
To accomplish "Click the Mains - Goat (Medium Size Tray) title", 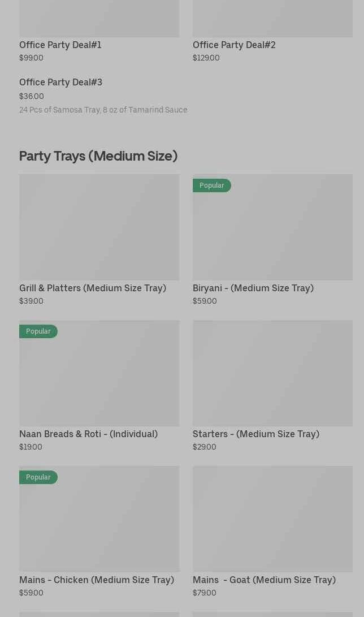I will pos(264,580).
